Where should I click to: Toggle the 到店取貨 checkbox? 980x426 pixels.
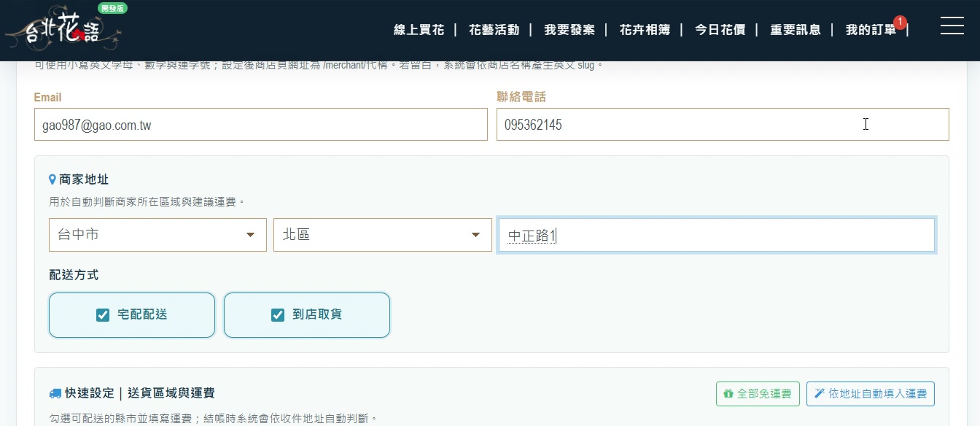click(x=278, y=315)
